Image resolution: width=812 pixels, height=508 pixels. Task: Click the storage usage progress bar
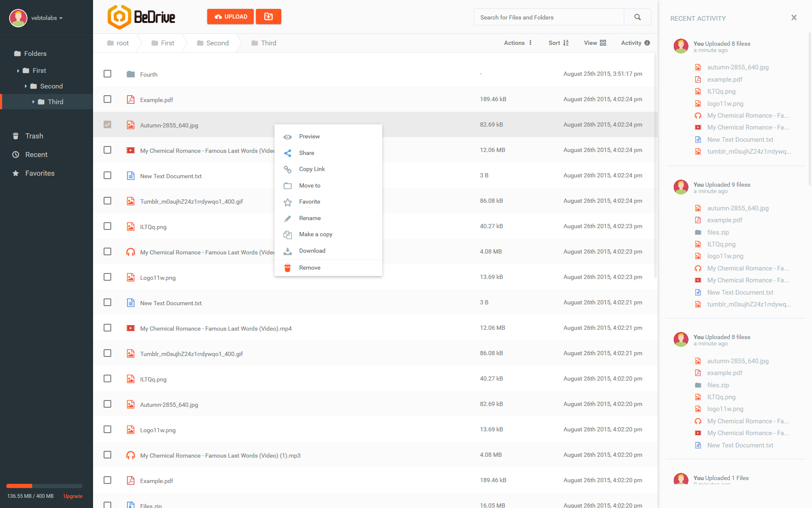click(44, 486)
